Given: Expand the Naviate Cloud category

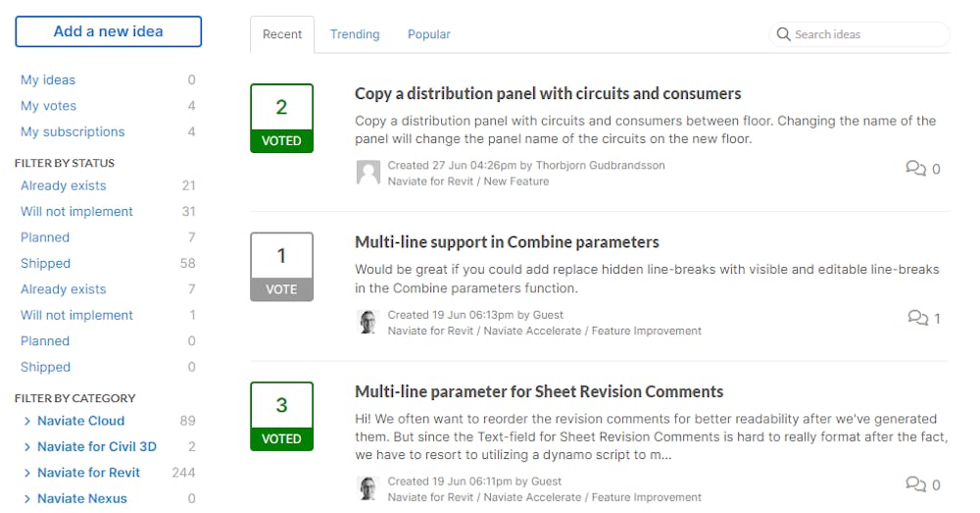Looking at the screenshot, I should pos(26,421).
